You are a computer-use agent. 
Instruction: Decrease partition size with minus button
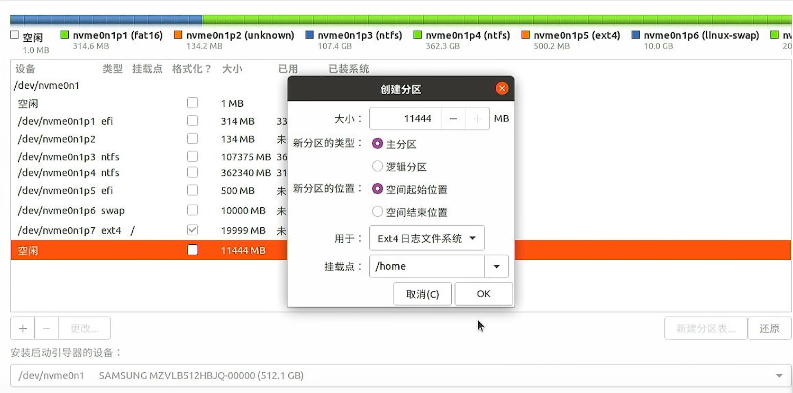pos(453,118)
